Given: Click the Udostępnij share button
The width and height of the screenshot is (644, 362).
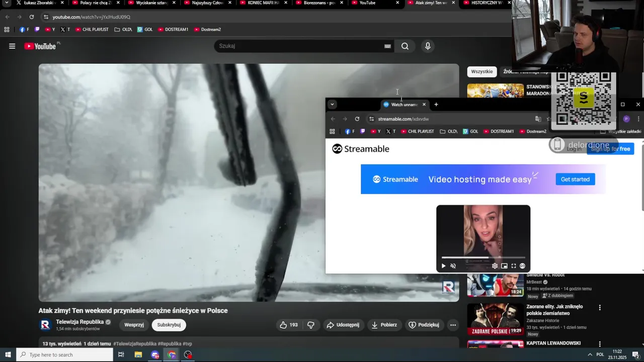Looking at the screenshot, I should [x=343, y=325].
